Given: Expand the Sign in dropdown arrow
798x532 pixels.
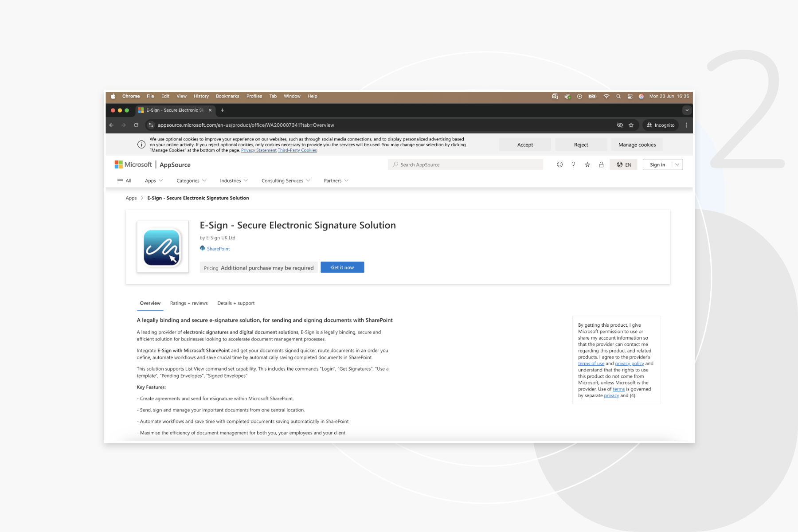Looking at the screenshot, I should click(677, 164).
